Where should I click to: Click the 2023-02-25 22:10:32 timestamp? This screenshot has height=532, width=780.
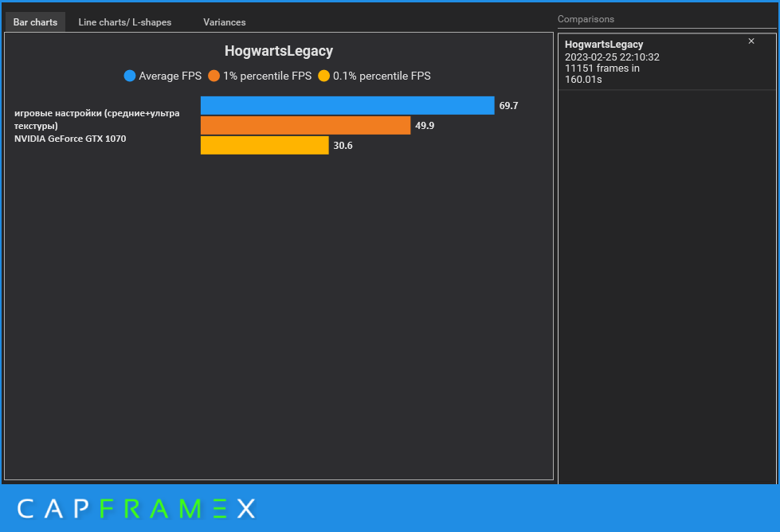coord(612,57)
